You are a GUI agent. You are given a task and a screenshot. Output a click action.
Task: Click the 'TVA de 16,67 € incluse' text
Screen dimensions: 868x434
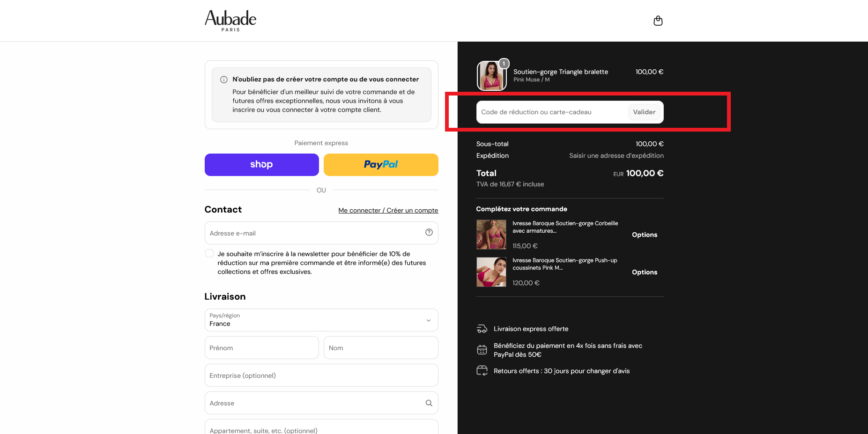pyautogui.click(x=510, y=184)
